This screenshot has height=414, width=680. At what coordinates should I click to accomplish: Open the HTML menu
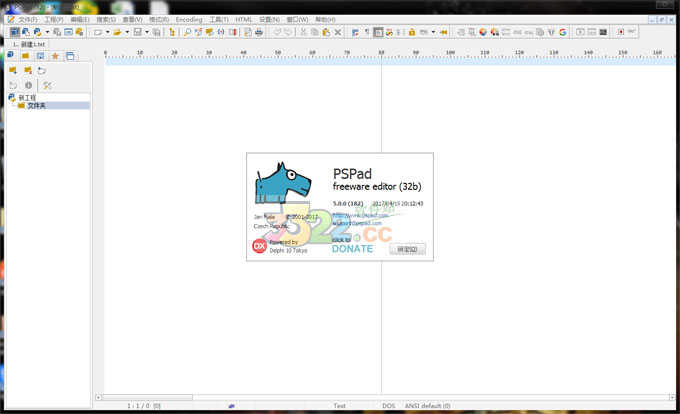point(244,20)
